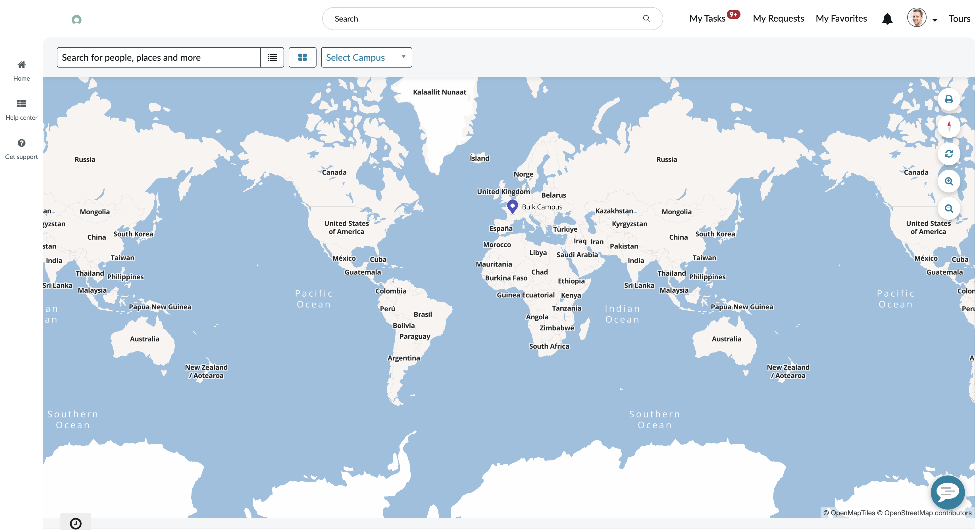Click the Ethiopia label
The height and width of the screenshot is (530, 980).
coord(571,281)
